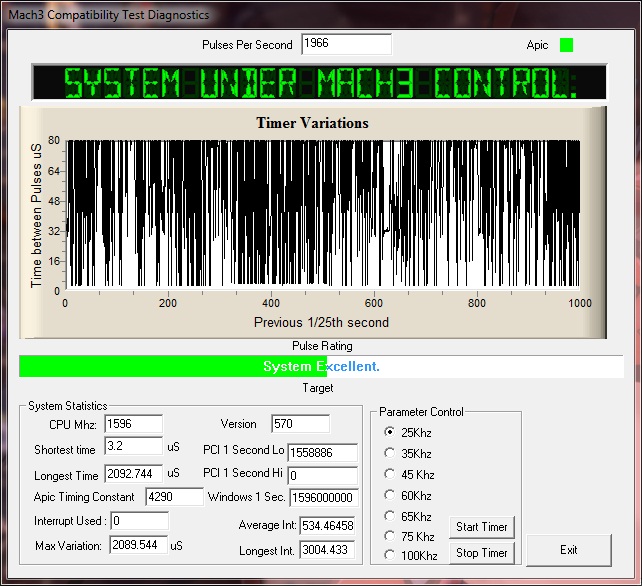Click the 'Apic' text label
The image size is (642, 586).
[x=537, y=45]
